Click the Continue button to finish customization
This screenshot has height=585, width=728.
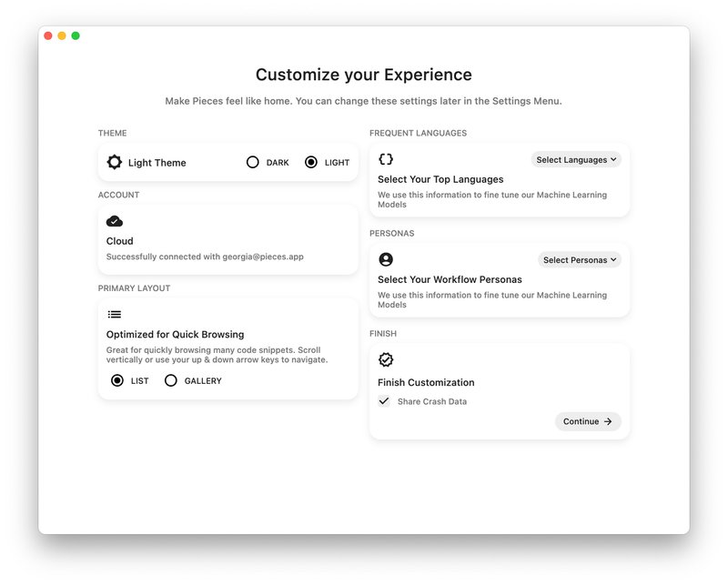point(588,421)
